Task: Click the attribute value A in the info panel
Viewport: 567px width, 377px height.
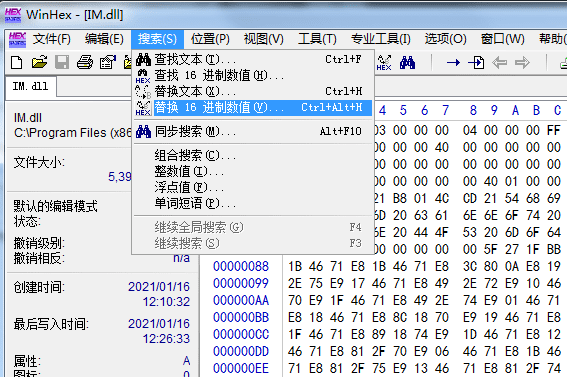Action: [186, 361]
